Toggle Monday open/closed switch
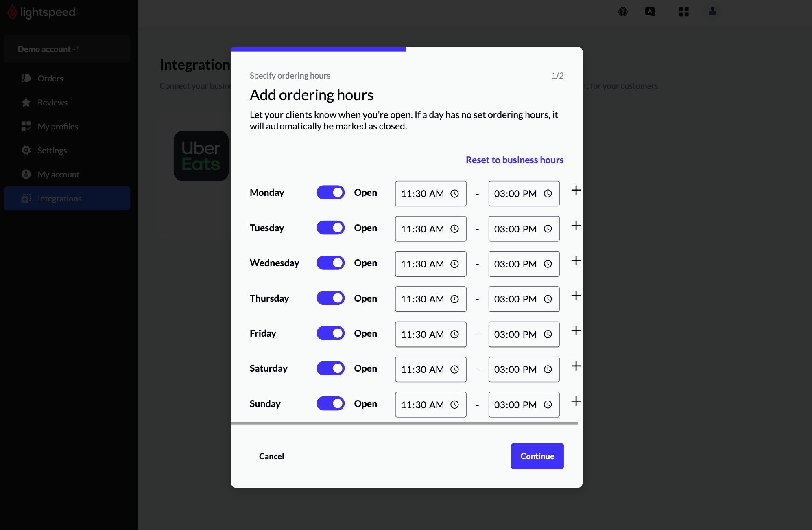This screenshot has width=812, height=530. [x=330, y=191]
